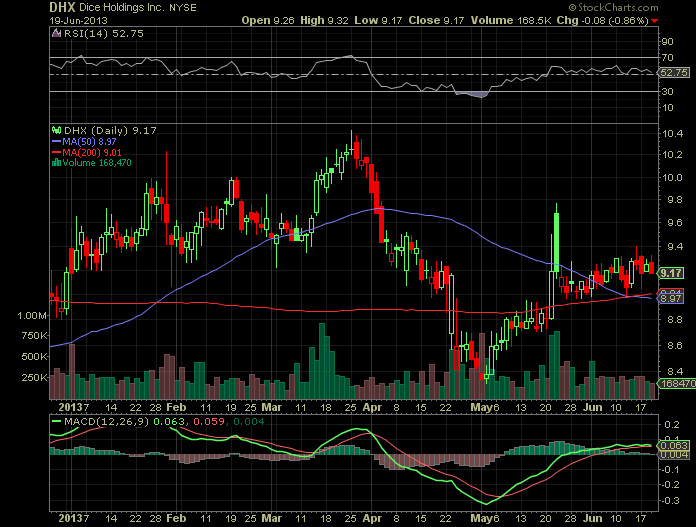This screenshot has width=696, height=527.
Task: Click the candlestick icon beside DHX (Daily)
Action: click(x=56, y=131)
